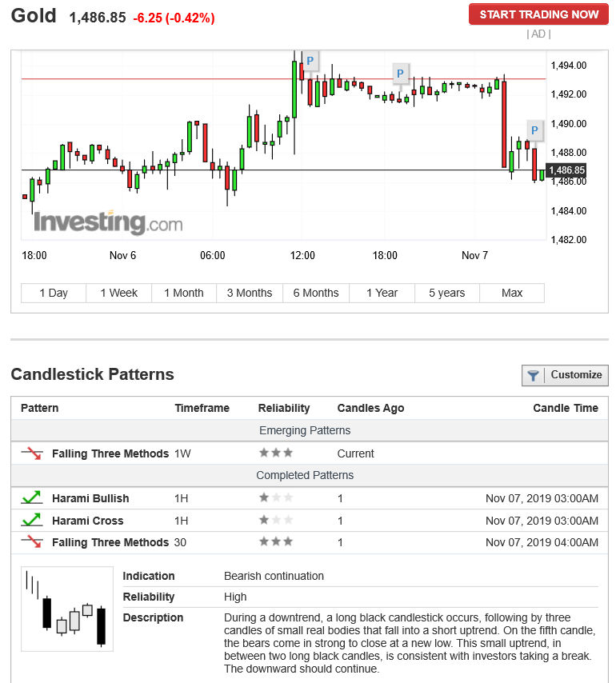Image resolution: width=616 pixels, height=683 pixels.
Task: Open the Harami Bullish pattern link
Action: tap(90, 498)
